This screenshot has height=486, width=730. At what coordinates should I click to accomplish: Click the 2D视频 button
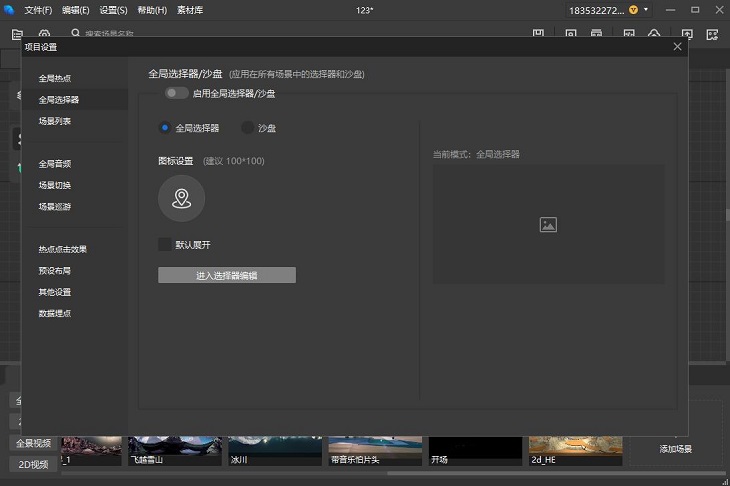click(x=34, y=463)
